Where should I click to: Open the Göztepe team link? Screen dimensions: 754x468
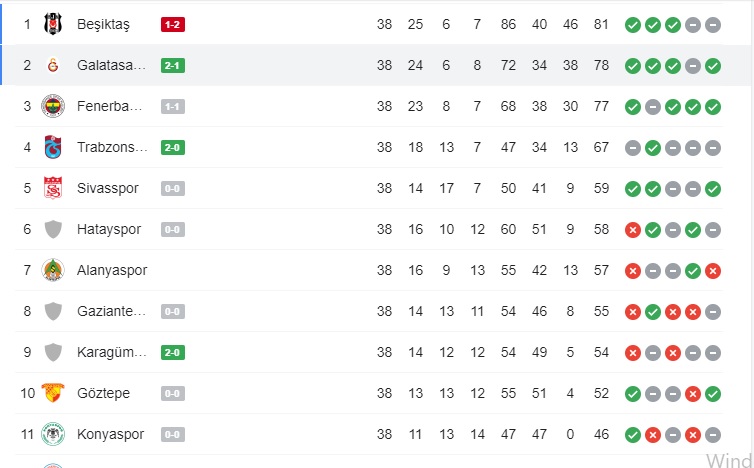coord(103,393)
